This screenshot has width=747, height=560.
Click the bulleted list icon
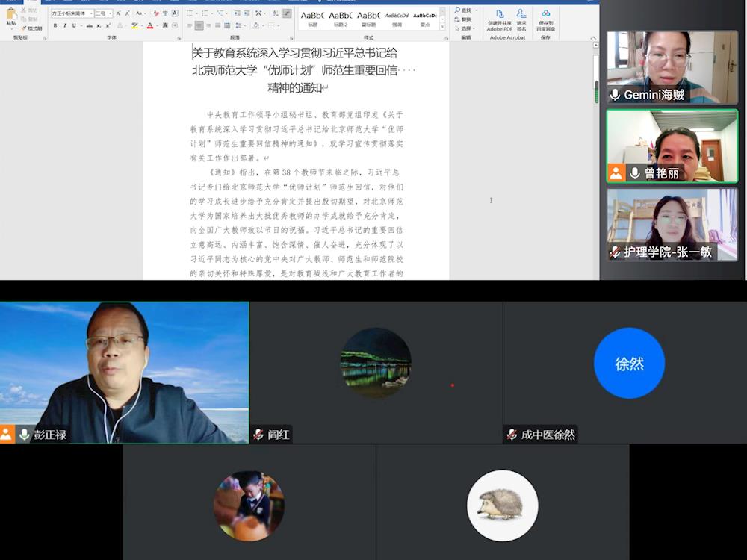189,13
